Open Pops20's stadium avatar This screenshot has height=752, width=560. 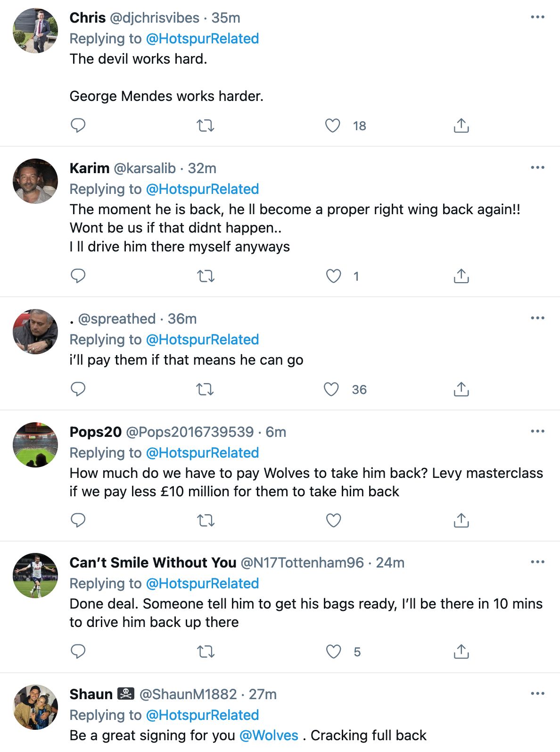(x=35, y=445)
